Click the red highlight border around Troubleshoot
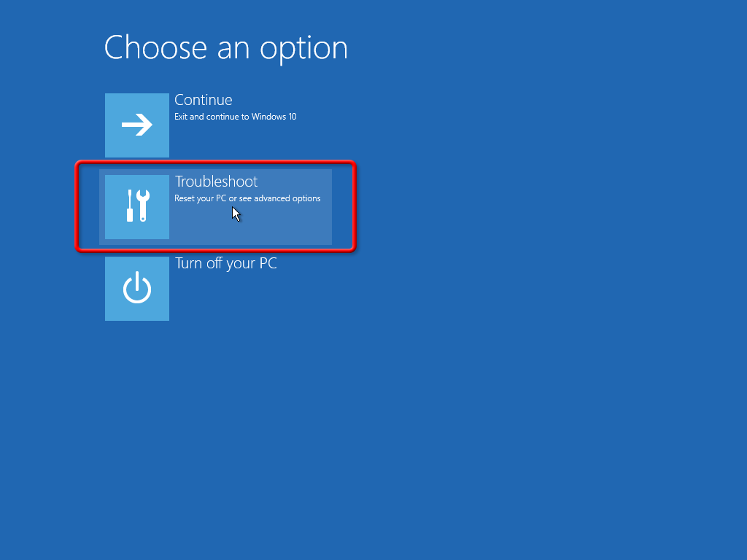This screenshot has width=747, height=560. coord(215,163)
